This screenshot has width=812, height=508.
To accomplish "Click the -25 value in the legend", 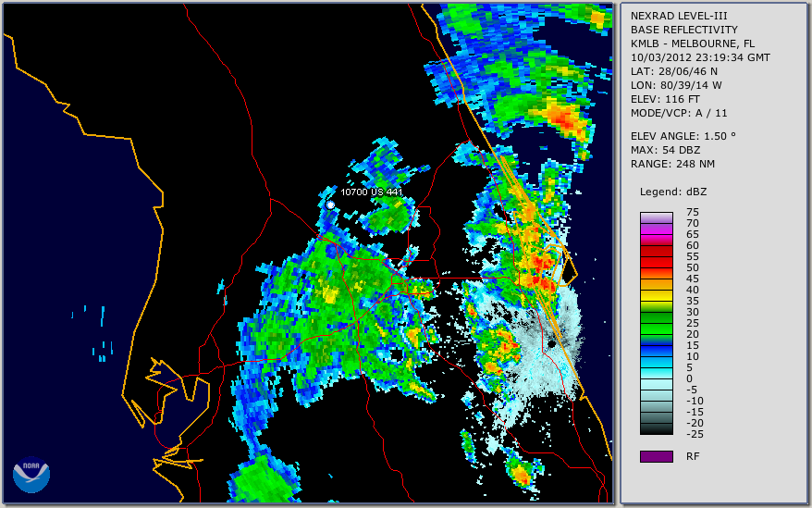I will coord(695,434).
